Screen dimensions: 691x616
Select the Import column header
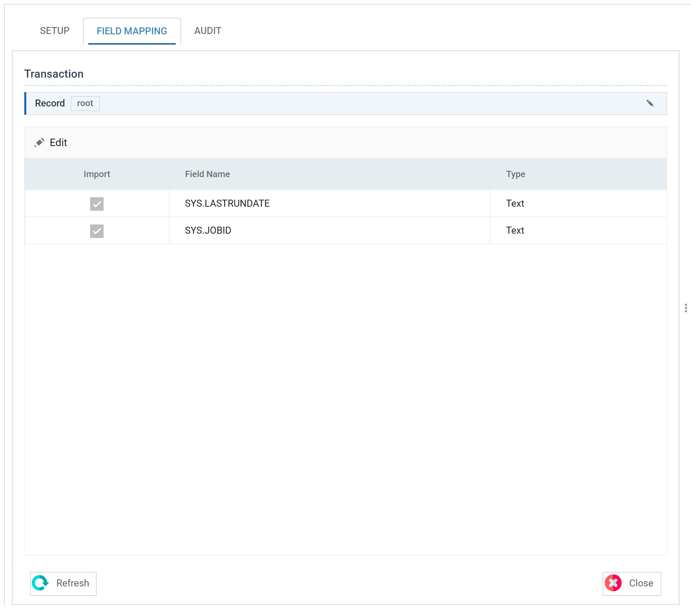click(x=97, y=174)
